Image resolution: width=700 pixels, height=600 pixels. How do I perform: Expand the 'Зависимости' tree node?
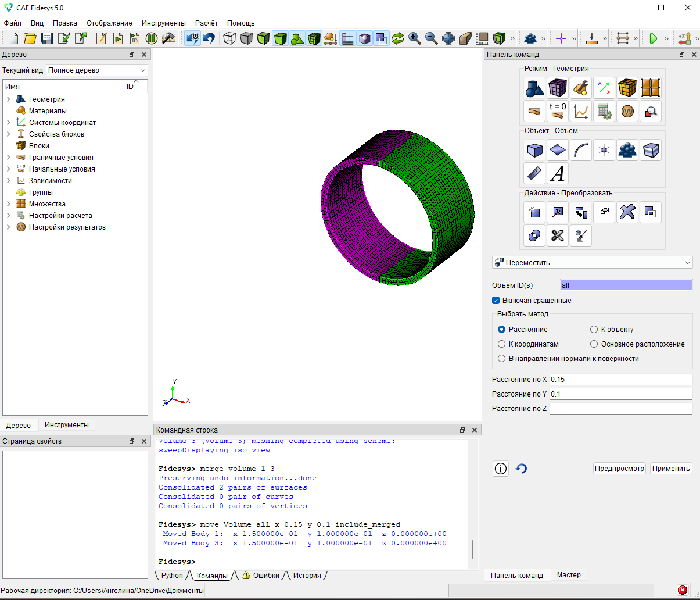pos(9,181)
